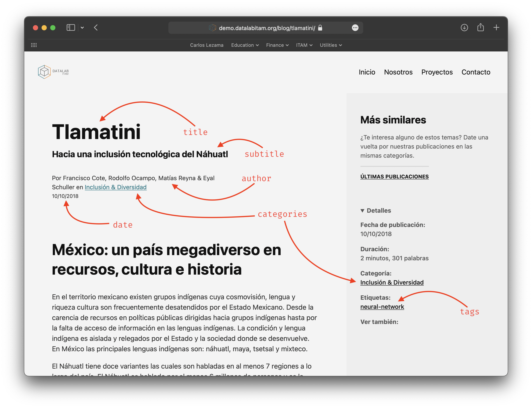The width and height of the screenshot is (532, 408).
Task: Open the downloads icon in toolbar
Action: point(464,28)
